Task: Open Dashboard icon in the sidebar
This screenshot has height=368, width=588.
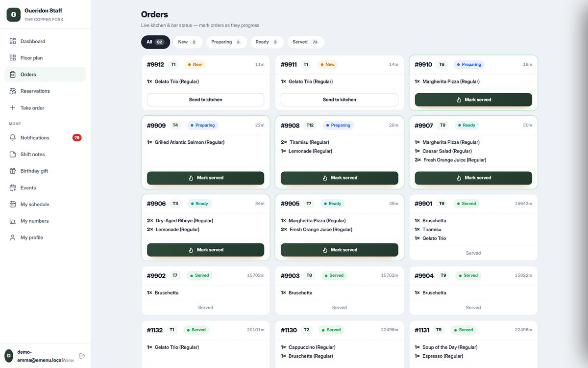Action: [13, 41]
